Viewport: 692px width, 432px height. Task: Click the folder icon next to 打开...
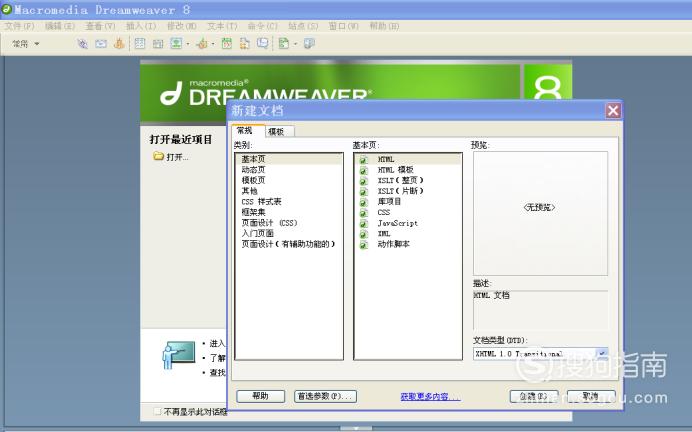point(158,156)
